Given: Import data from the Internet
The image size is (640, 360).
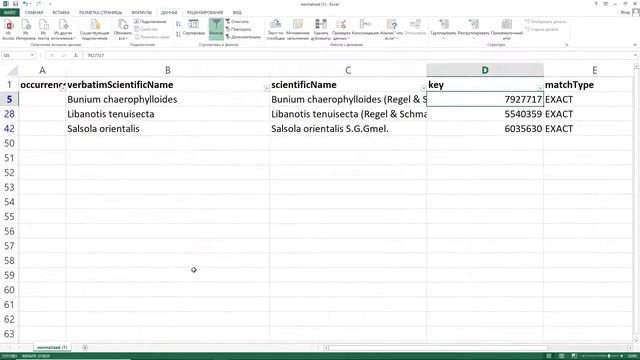Looking at the screenshot, I should point(26,30).
